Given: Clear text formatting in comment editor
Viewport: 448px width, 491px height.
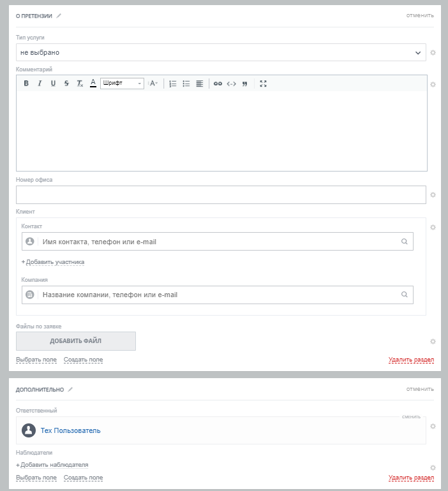Looking at the screenshot, I should pyautogui.click(x=80, y=84).
